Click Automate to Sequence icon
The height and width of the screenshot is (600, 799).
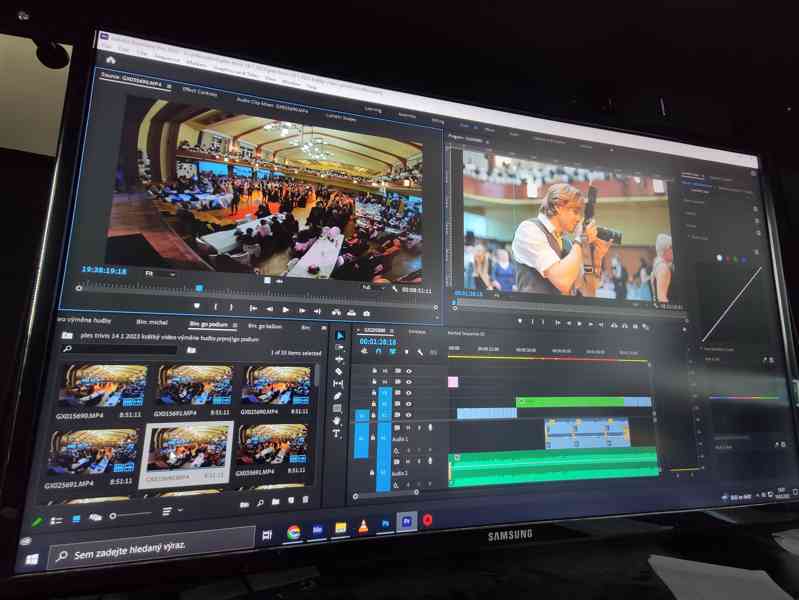[245, 504]
